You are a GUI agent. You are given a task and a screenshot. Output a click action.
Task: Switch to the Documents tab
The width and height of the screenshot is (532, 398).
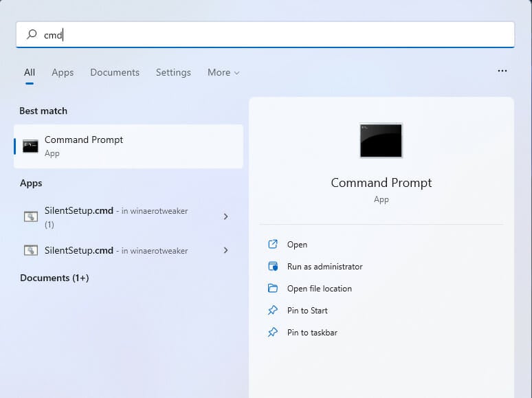(115, 72)
